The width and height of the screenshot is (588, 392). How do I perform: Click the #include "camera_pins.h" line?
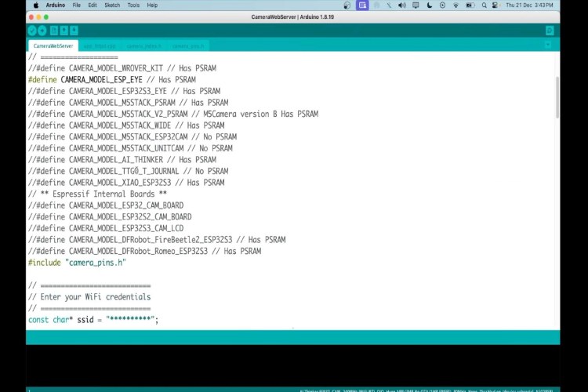click(77, 263)
